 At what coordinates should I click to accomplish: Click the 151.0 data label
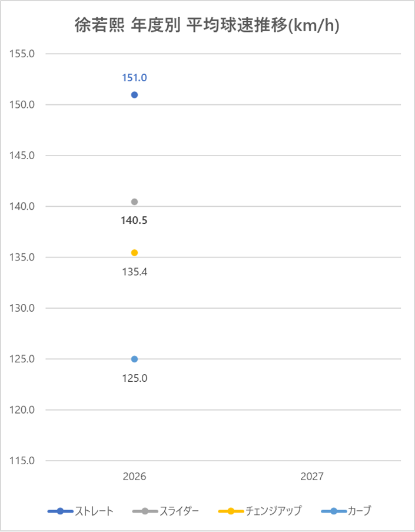[x=134, y=78]
